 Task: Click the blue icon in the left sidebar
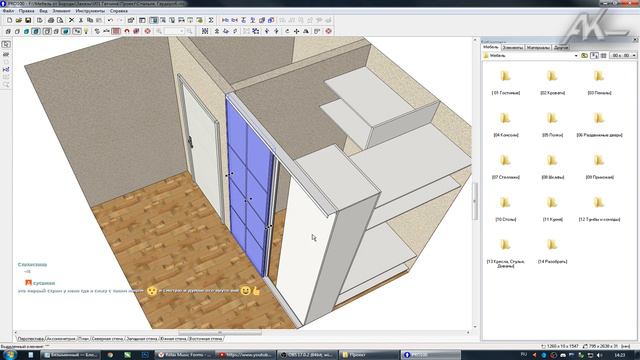[x=6, y=69]
